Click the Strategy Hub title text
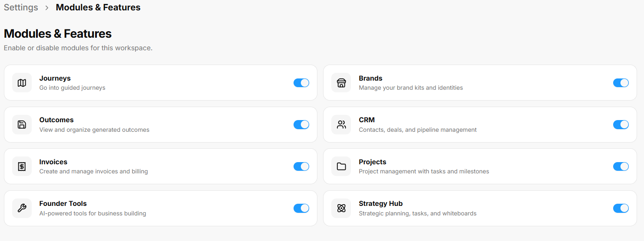 [381, 204]
